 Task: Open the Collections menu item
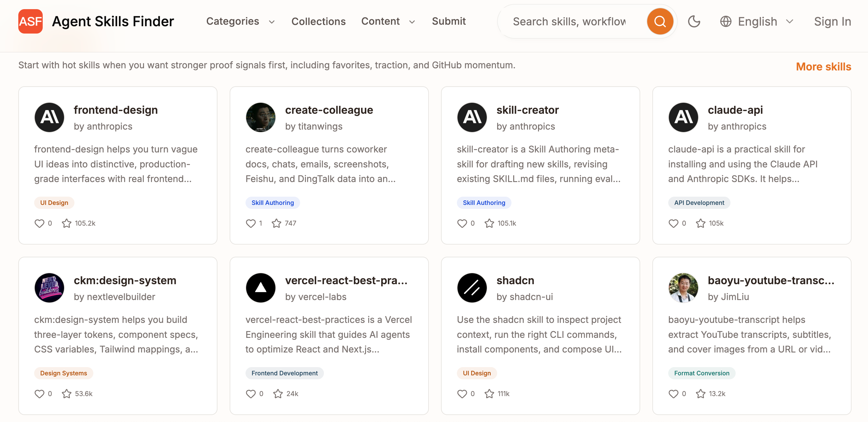[x=318, y=22]
